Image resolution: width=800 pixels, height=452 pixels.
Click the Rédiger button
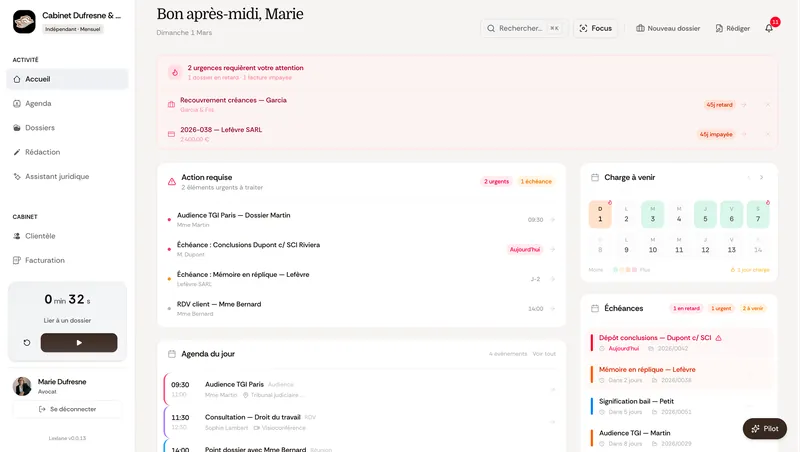(733, 28)
